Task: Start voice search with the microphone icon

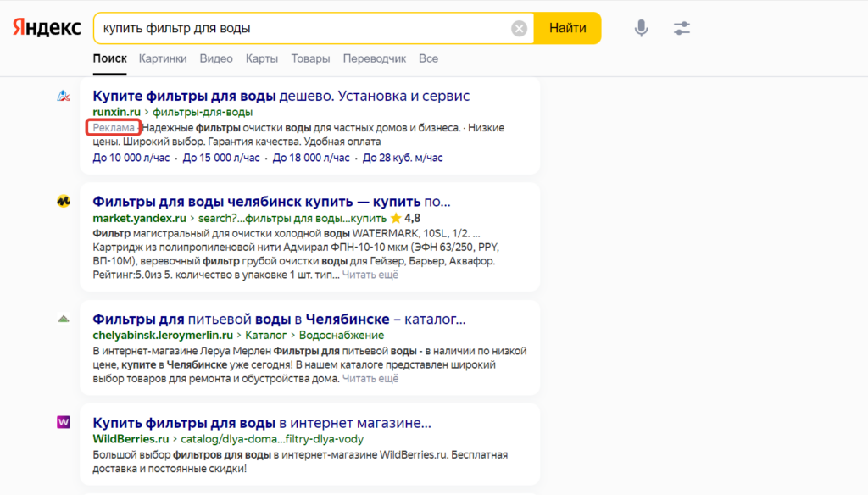Action: 641,28
